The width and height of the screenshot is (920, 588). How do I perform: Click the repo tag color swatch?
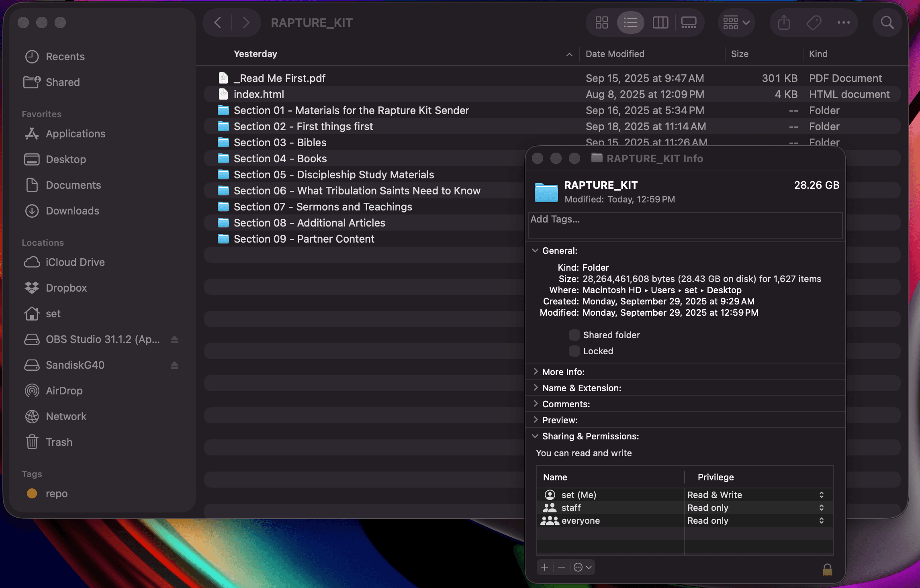coord(32,494)
